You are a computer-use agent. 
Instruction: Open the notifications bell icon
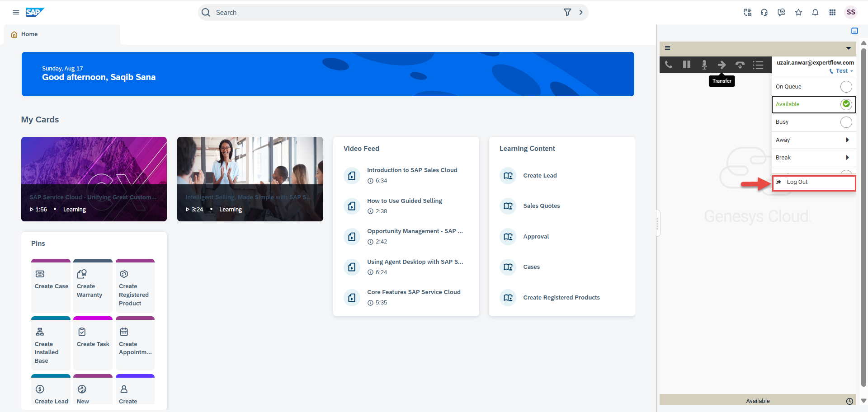coord(815,13)
